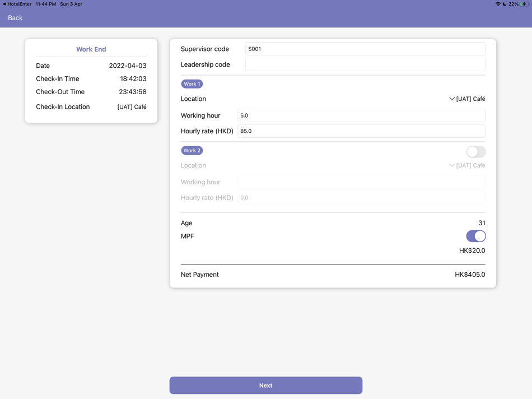Select the Work 1 badge
532x399 pixels.
192,84
